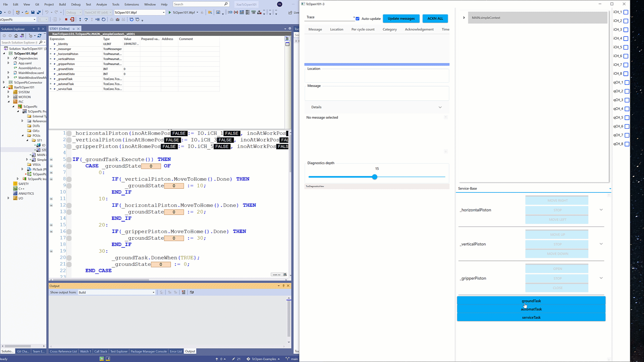Viewport: 644px width, 362px height.
Task: Toggle the Auto-update checkbox
Action: pos(358,19)
